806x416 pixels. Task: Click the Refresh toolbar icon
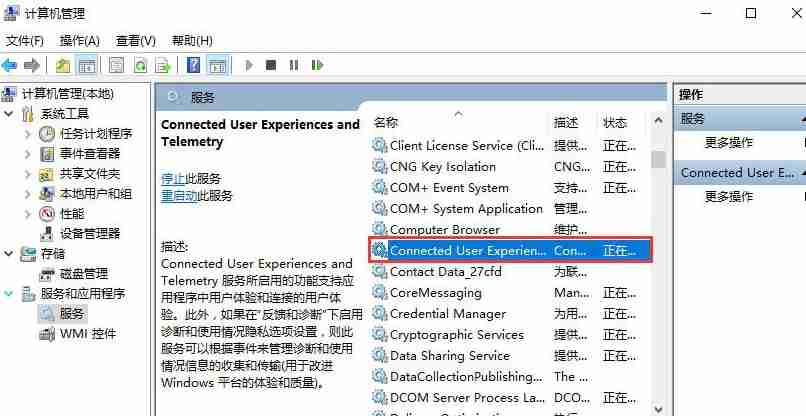pos(139,65)
